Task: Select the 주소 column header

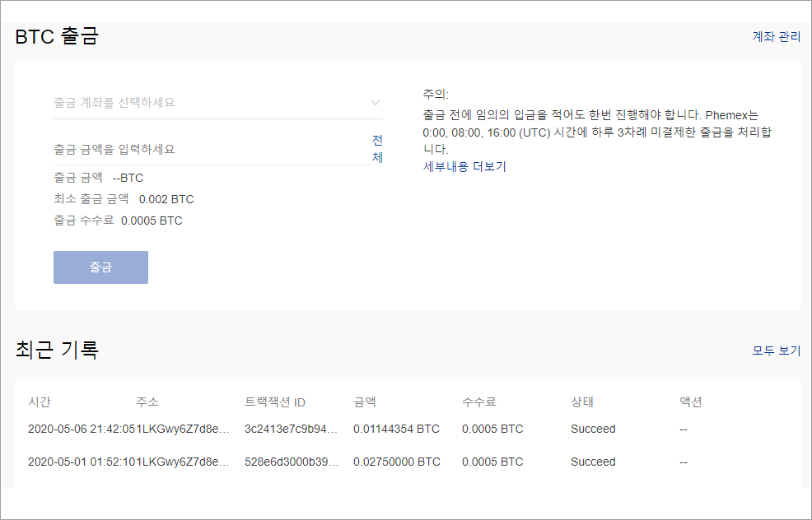Action: pos(147,402)
